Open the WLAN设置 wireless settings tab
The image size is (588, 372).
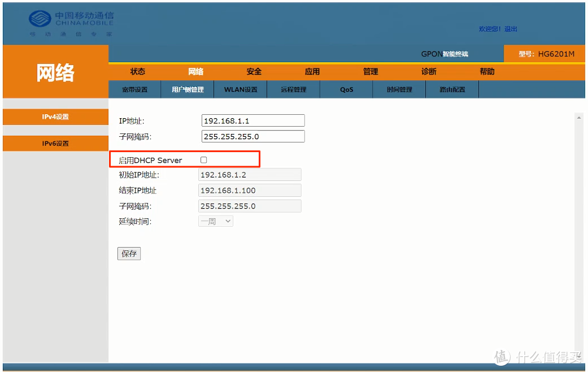pos(240,89)
